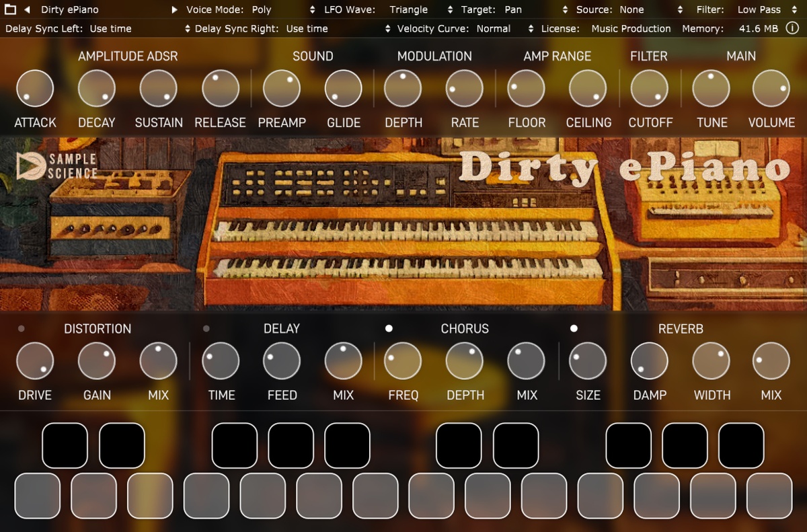The height and width of the screenshot is (532, 807).
Task: Click the Preamp knob
Action: pyautogui.click(x=282, y=88)
